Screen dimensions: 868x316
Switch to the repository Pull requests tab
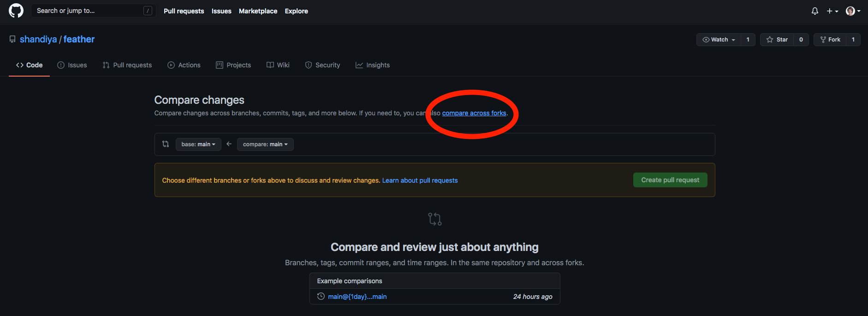[x=127, y=65]
